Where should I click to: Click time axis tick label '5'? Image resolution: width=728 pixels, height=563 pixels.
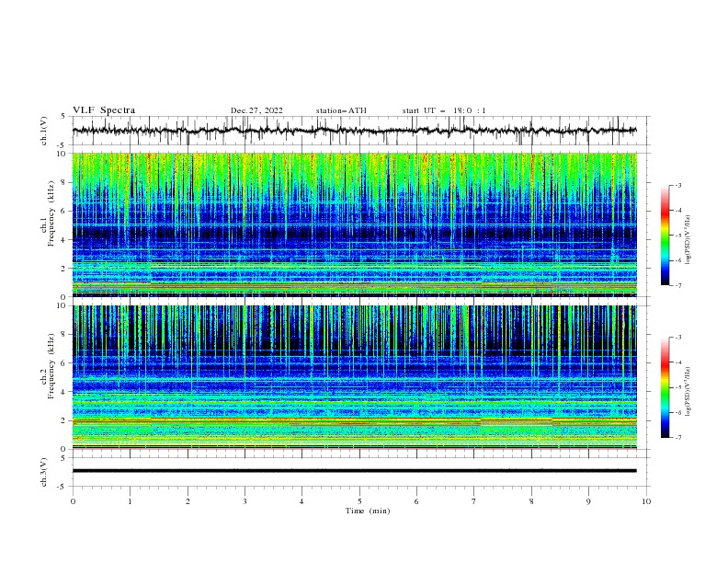pos(359,501)
